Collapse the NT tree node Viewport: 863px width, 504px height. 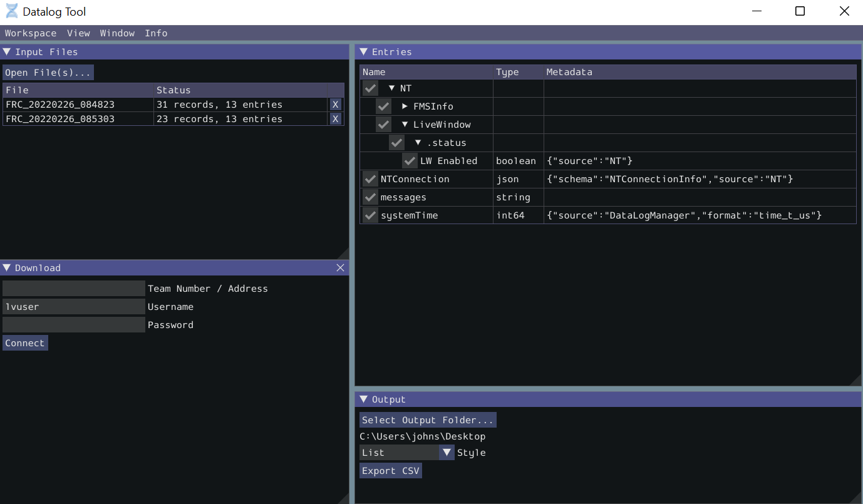point(391,88)
